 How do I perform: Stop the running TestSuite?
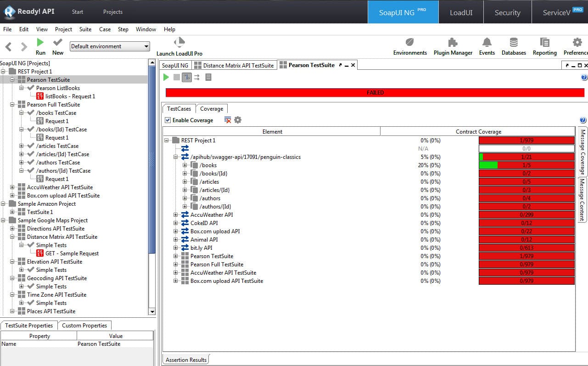pyautogui.click(x=177, y=77)
